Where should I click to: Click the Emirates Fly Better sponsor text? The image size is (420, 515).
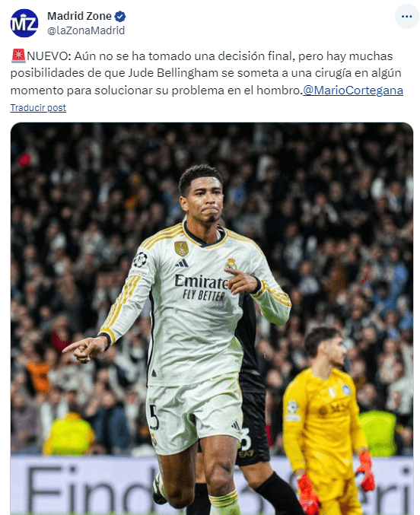(x=201, y=288)
